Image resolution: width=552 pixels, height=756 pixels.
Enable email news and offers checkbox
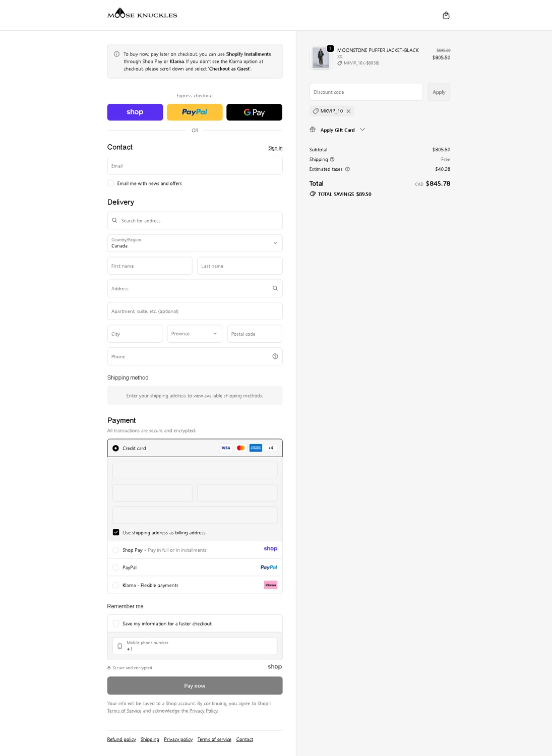111,183
